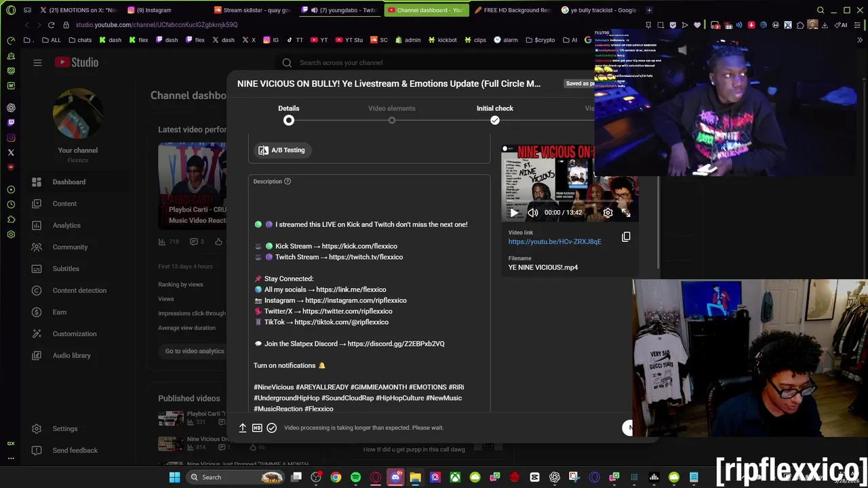
Task: Go to the Video elements step
Action: pyautogui.click(x=391, y=114)
